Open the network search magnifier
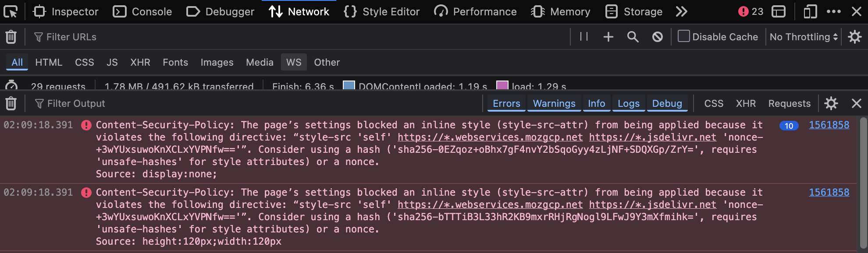 633,37
